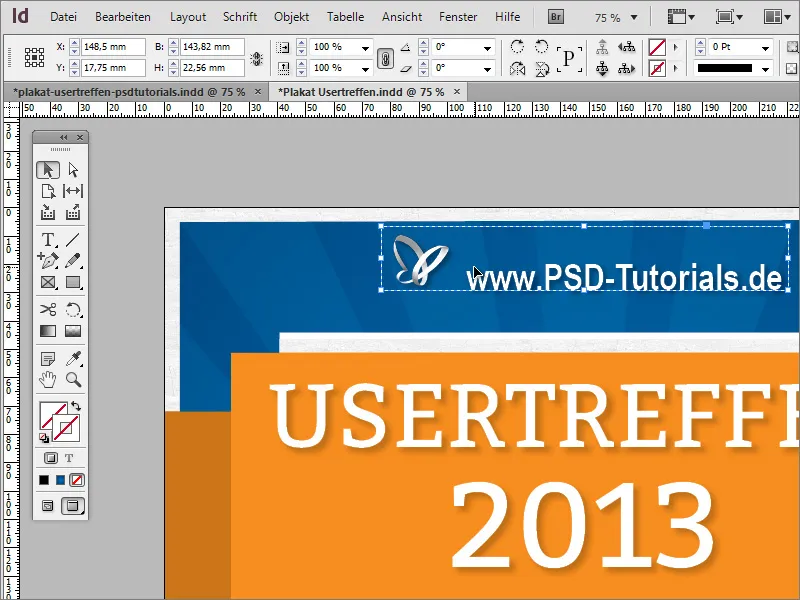800x600 pixels.
Task: Select the Zoom tool
Action: [x=73, y=380]
